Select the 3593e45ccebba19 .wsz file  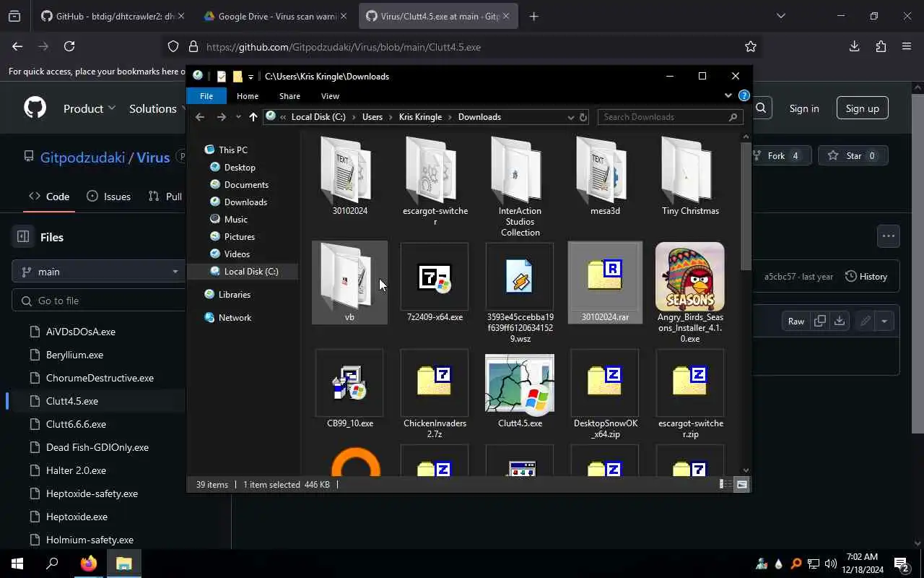click(x=520, y=293)
